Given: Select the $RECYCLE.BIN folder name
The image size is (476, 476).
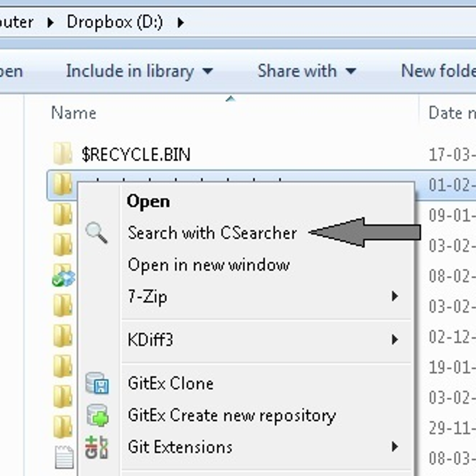Looking at the screenshot, I should click(136, 155).
